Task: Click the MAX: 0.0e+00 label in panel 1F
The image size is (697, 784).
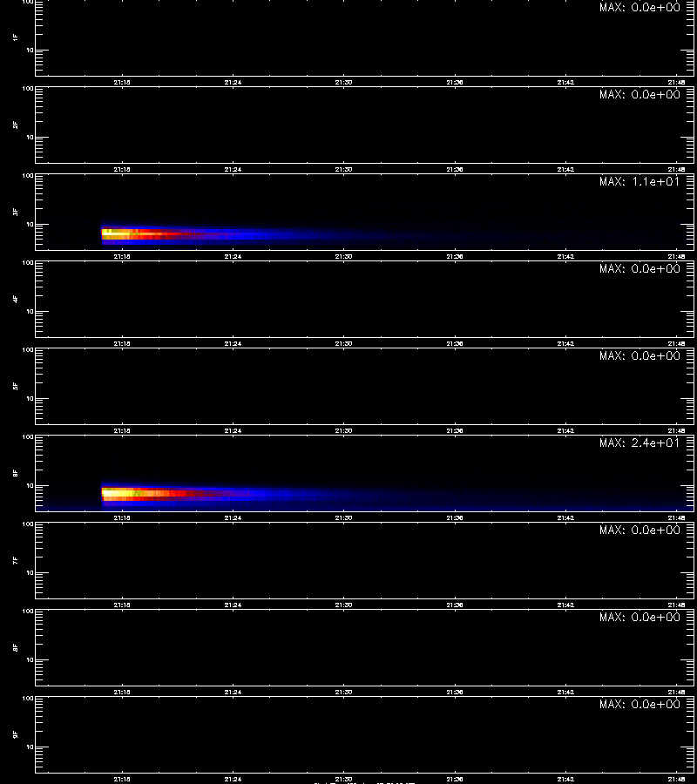Action: [x=639, y=7]
